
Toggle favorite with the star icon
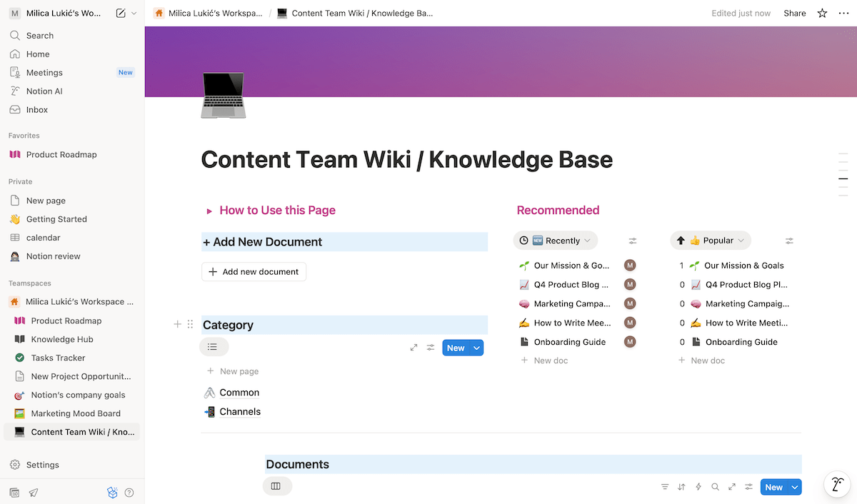[821, 13]
